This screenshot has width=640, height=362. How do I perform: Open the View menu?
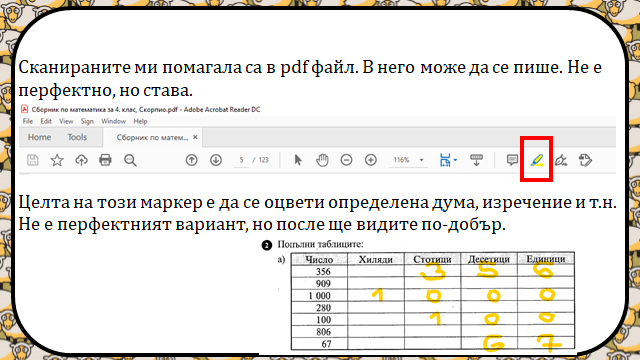coord(66,121)
